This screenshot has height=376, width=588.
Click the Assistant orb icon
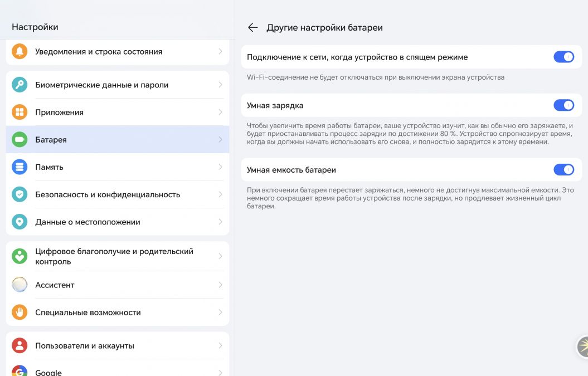tap(20, 285)
